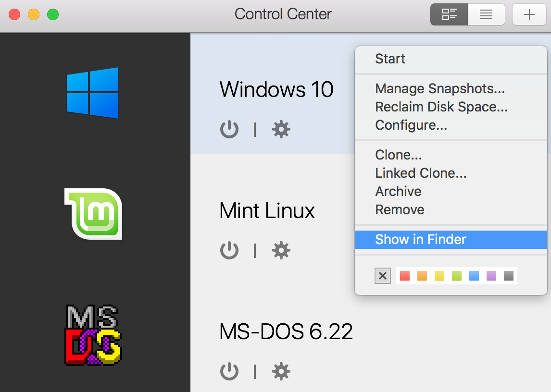Choose Linked Clone... menu entry

point(451,173)
